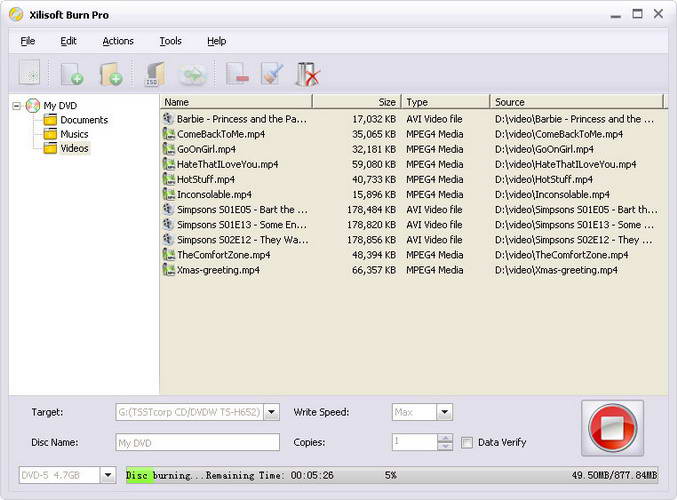This screenshot has width=677, height=500.
Task: Click the new project toolbar icon
Action: pyautogui.click(x=29, y=73)
